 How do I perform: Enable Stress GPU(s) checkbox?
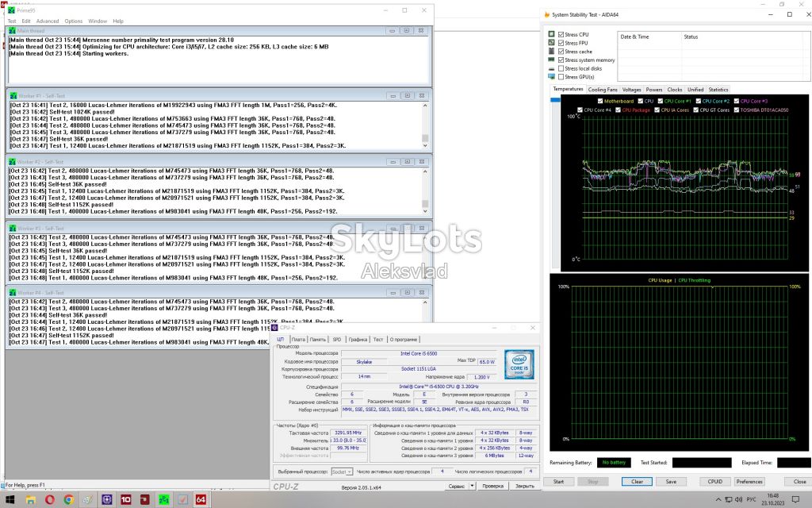pyautogui.click(x=561, y=77)
